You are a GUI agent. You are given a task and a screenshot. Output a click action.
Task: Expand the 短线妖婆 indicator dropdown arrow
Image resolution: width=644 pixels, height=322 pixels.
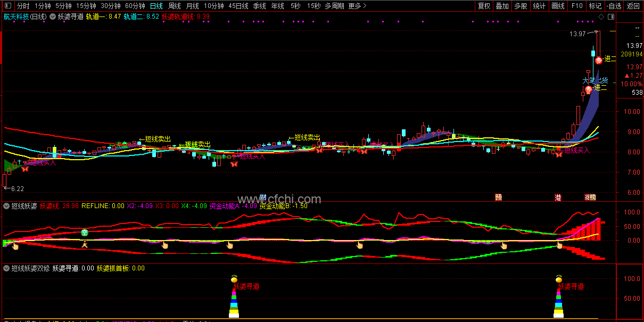click(6, 205)
